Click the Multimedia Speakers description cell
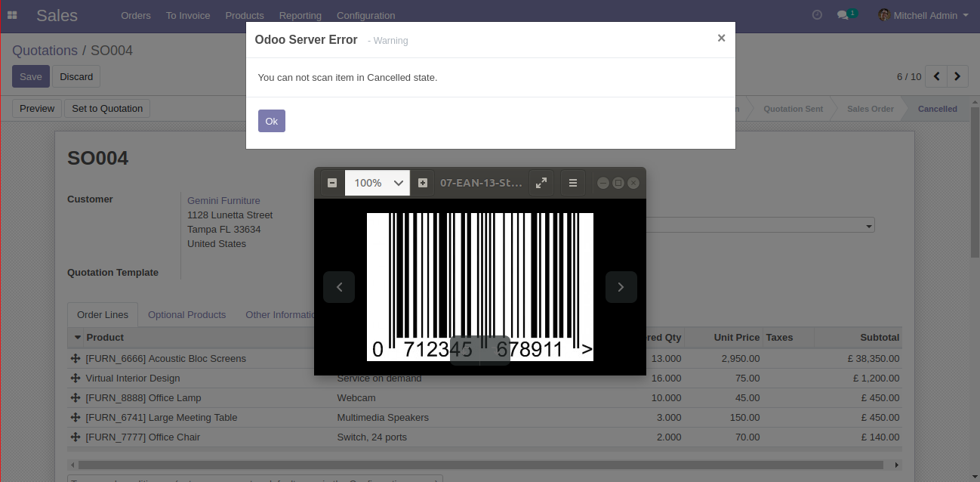 [x=383, y=418]
